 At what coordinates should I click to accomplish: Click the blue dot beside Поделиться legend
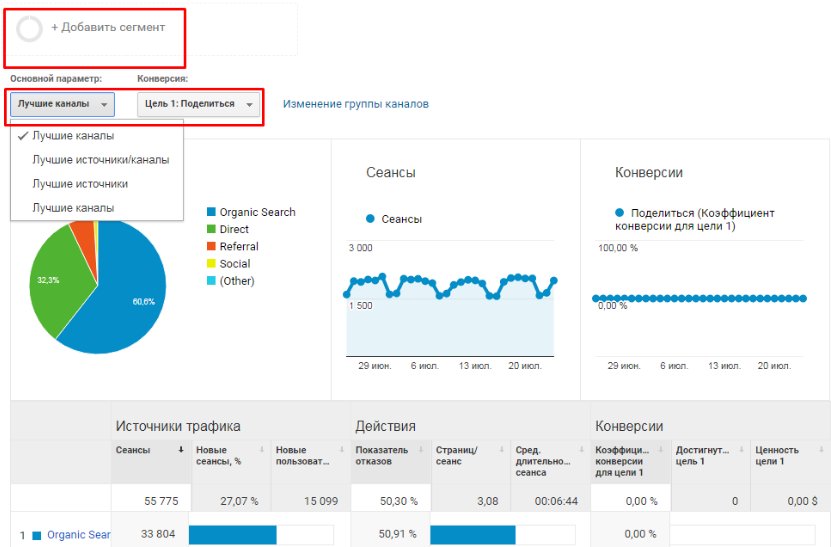[x=620, y=213]
